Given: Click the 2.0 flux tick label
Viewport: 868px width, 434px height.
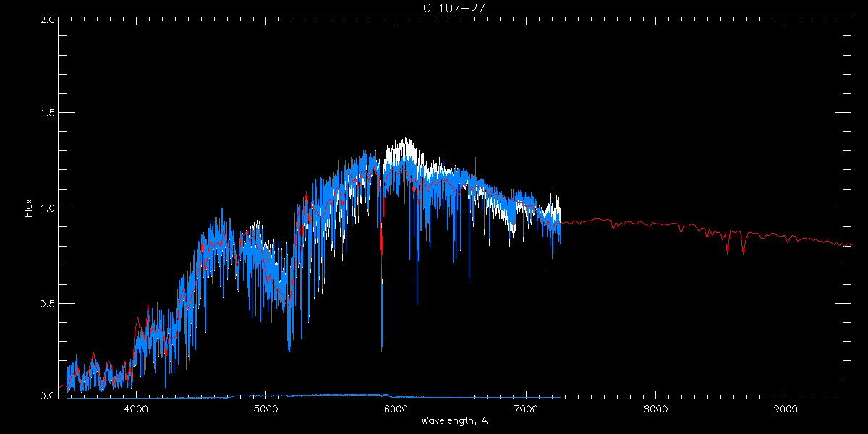Looking at the screenshot, I should [x=47, y=20].
